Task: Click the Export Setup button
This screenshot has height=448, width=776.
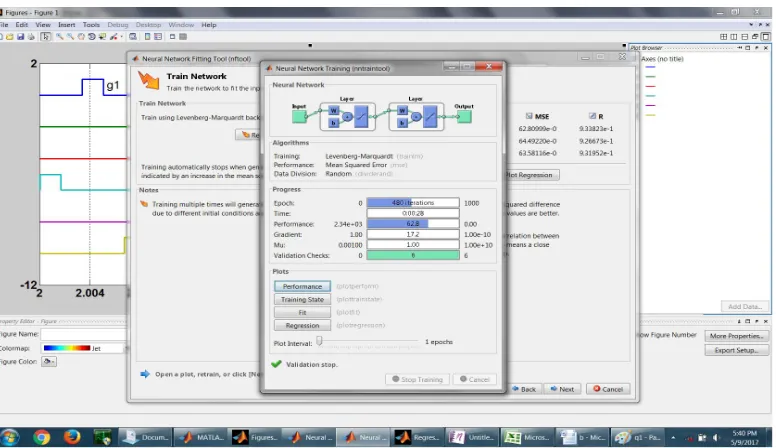Action: (x=736, y=350)
